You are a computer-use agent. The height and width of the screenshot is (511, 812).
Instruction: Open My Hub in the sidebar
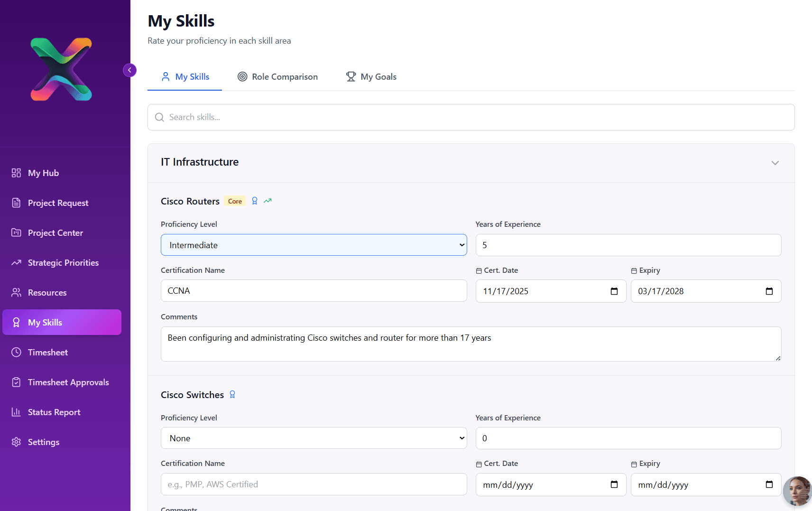point(62,173)
